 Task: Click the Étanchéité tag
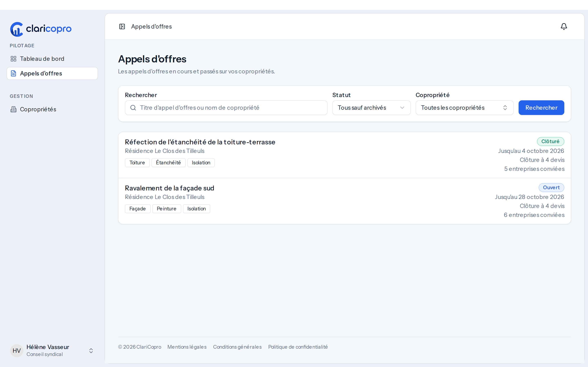pyautogui.click(x=168, y=163)
